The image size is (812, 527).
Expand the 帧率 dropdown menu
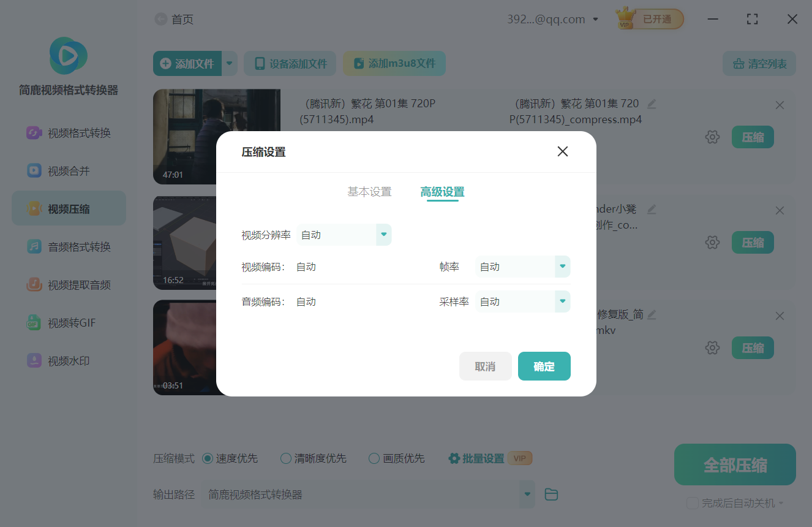522,267
